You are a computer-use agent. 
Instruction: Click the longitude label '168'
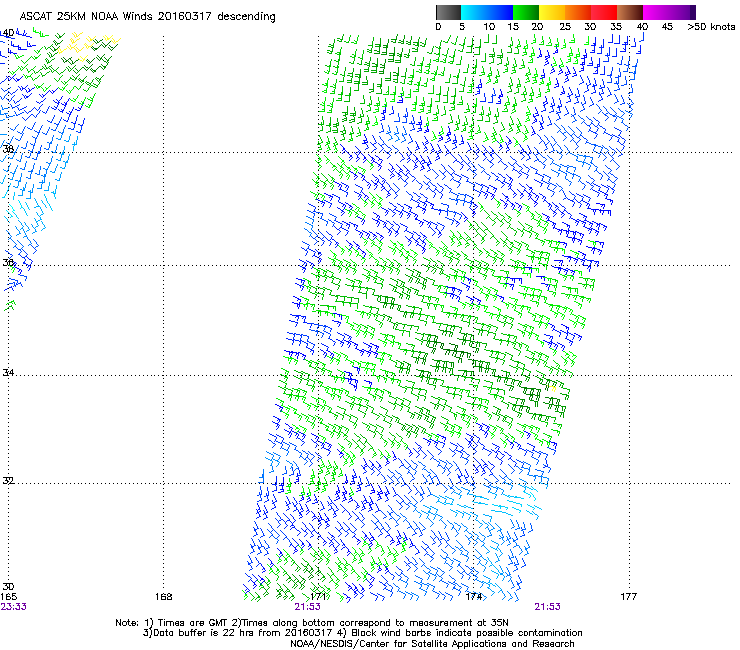click(163, 597)
